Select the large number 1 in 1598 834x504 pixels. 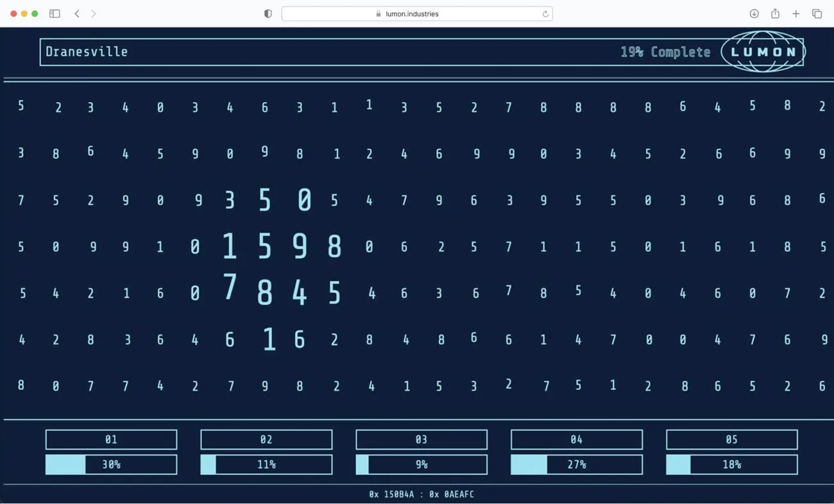pyautogui.click(x=230, y=246)
